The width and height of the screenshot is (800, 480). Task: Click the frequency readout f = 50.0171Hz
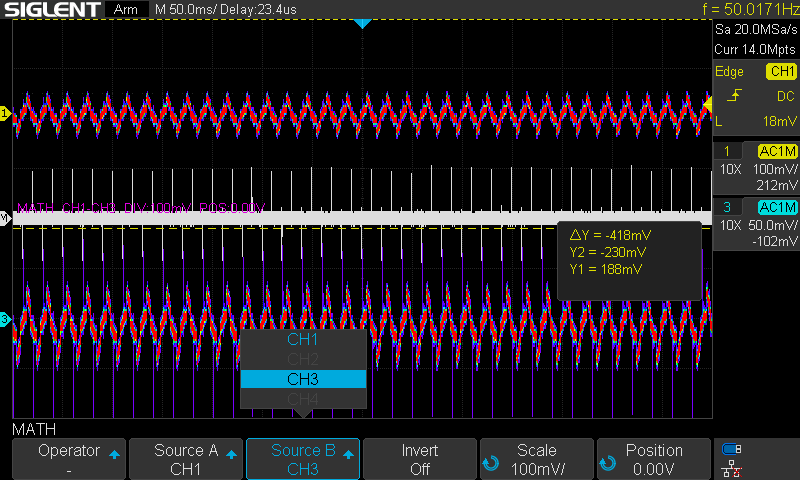click(750, 9)
